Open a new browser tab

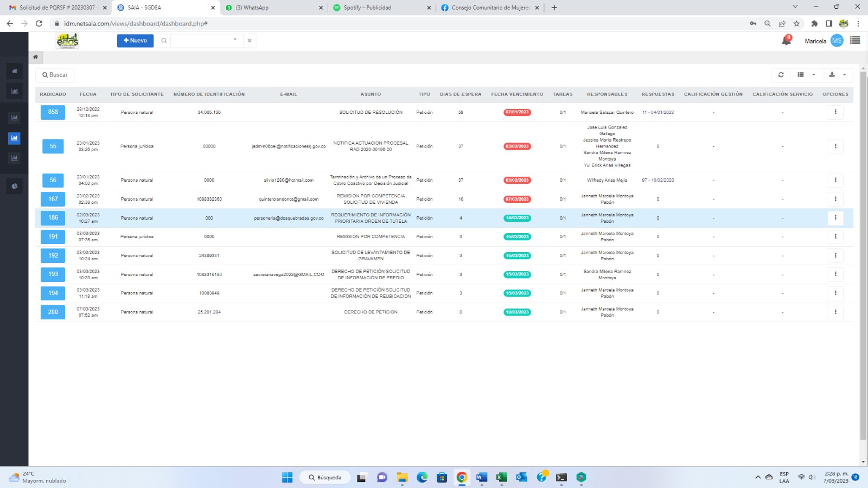(x=554, y=8)
